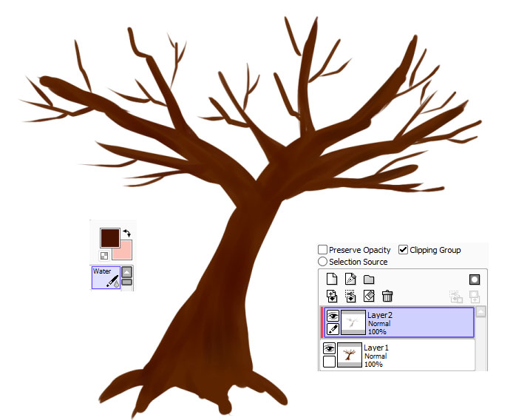Toggle transparent color checker icon
530x420 pixels.
point(104,256)
